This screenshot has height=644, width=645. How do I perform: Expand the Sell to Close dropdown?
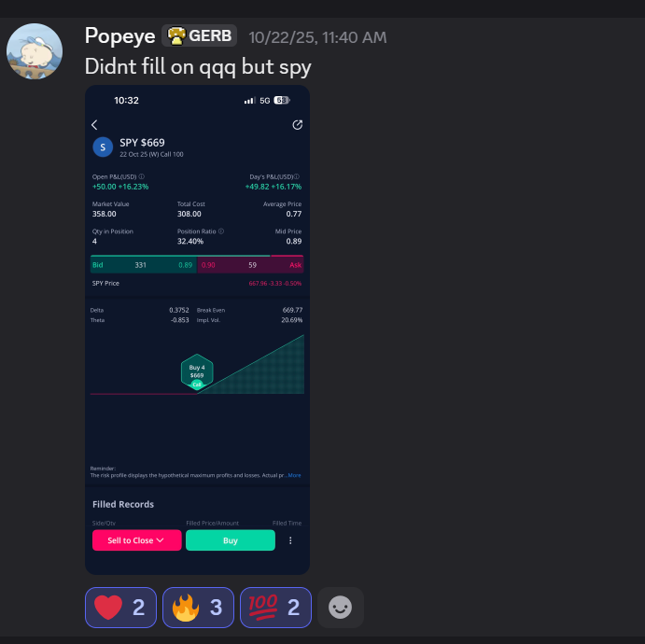coord(137,540)
